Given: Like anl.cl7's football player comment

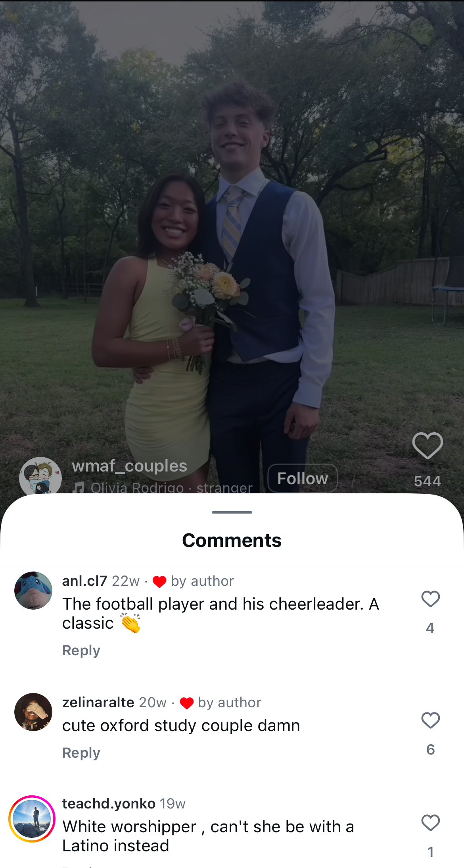Looking at the screenshot, I should [x=430, y=599].
